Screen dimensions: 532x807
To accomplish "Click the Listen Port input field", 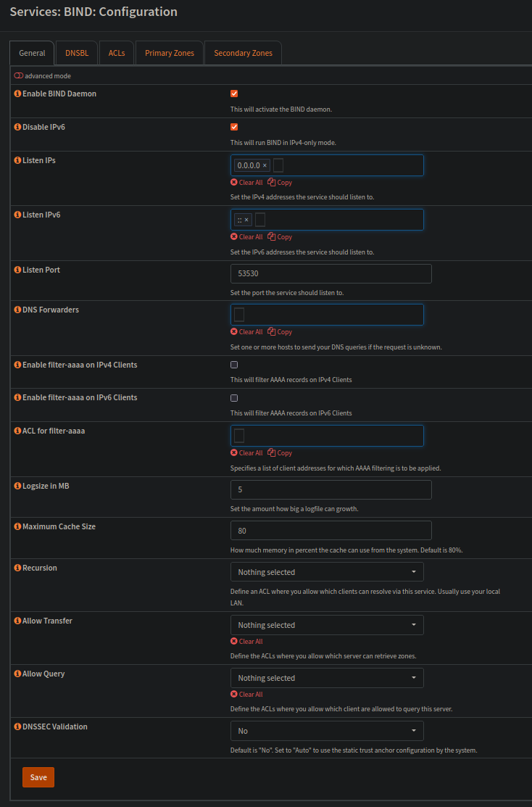I will (331, 274).
